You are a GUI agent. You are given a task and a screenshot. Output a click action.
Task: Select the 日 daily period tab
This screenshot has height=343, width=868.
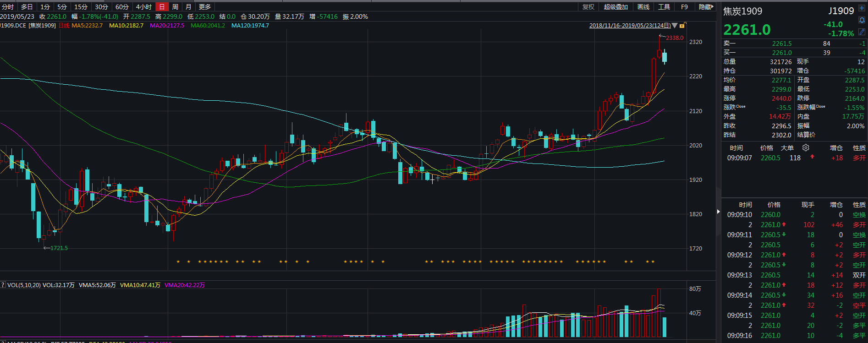pos(162,7)
